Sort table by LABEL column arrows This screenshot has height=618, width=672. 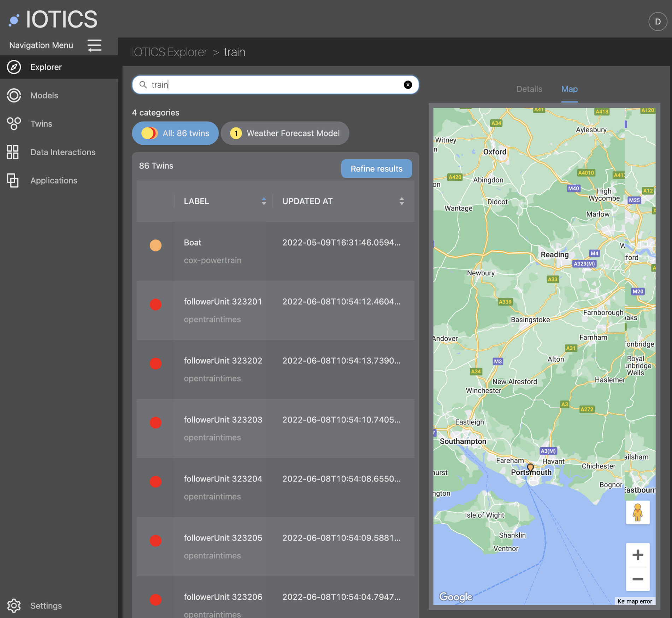(264, 201)
